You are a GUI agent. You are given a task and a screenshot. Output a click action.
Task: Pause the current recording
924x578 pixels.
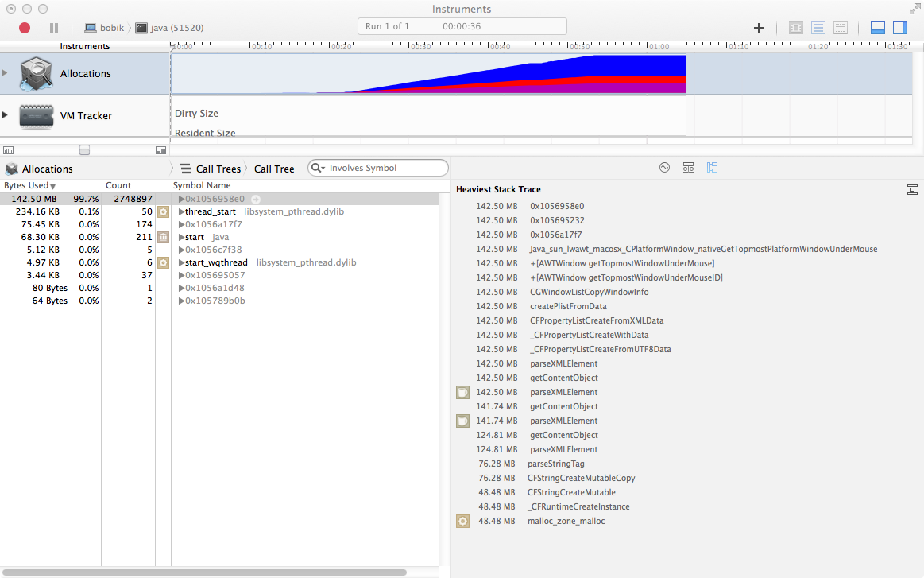54,28
